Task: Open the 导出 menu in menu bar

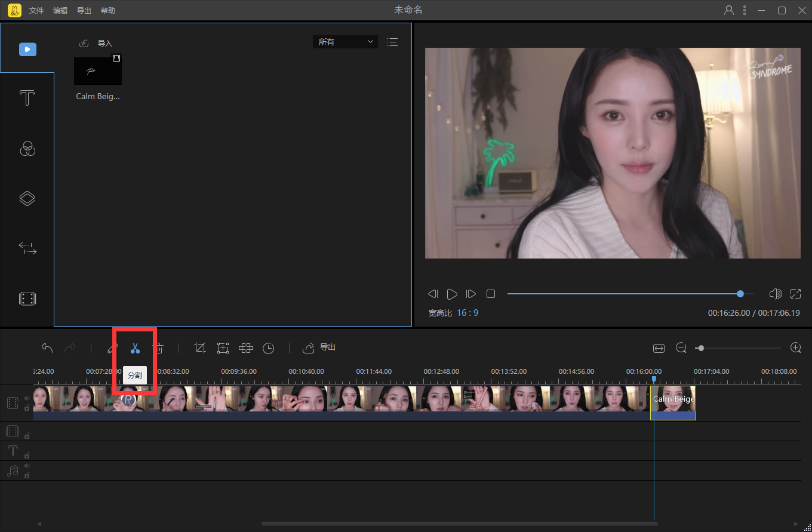Action: coord(84,11)
